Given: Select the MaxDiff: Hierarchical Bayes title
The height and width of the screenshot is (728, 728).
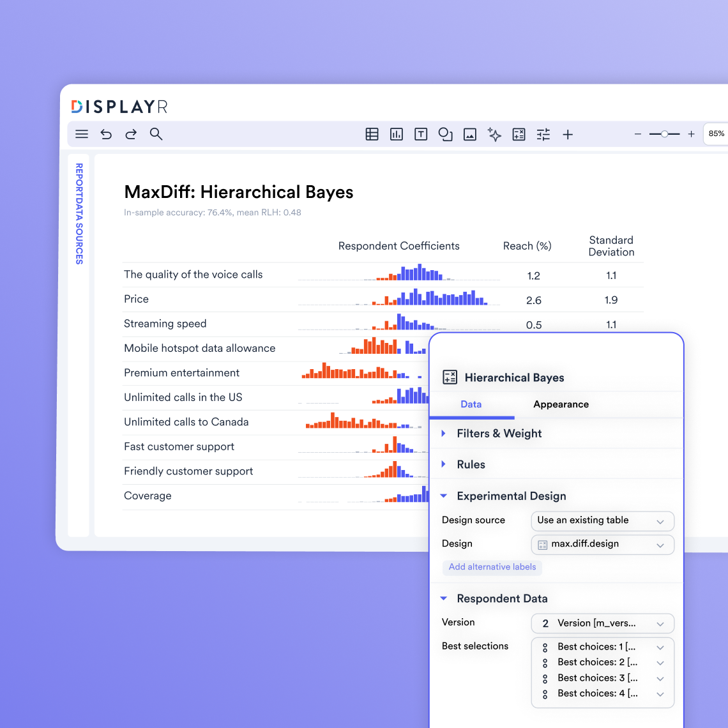Looking at the screenshot, I should [x=239, y=192].
